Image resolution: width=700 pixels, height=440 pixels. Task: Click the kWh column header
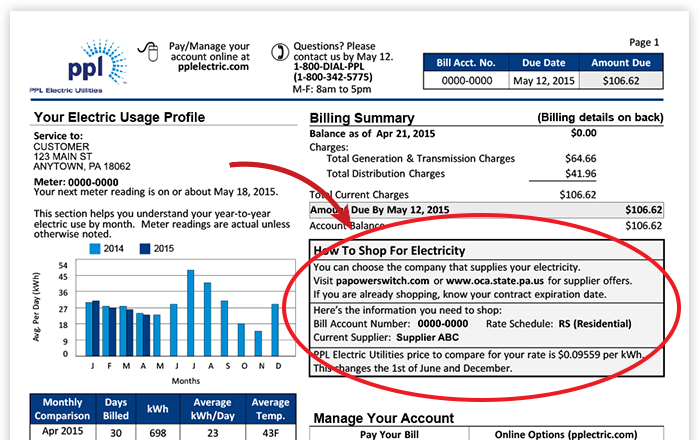pos(158,409)
